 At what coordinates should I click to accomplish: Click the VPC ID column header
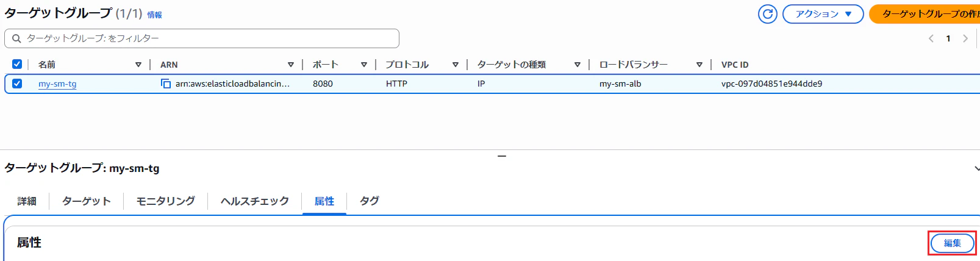click(x=735, y=65)
